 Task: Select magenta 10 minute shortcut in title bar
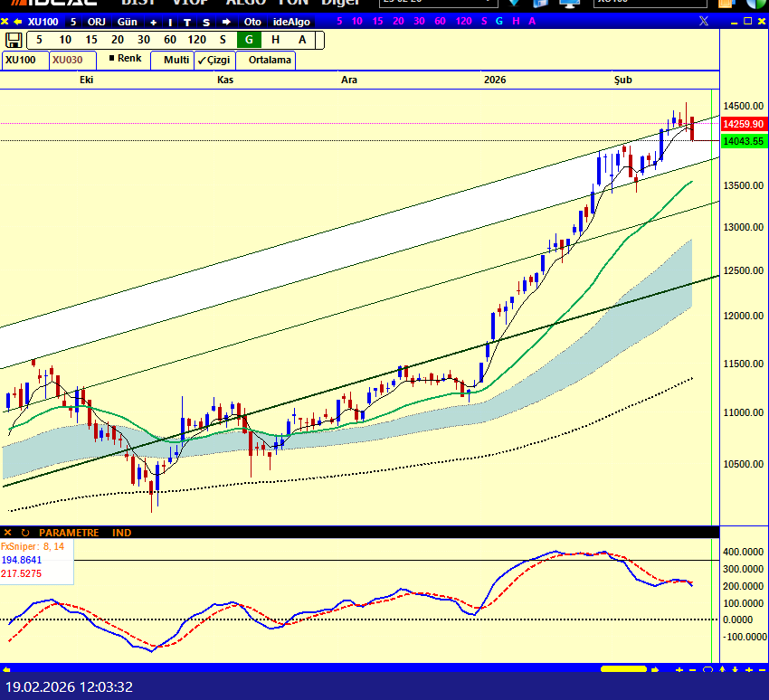357,21
